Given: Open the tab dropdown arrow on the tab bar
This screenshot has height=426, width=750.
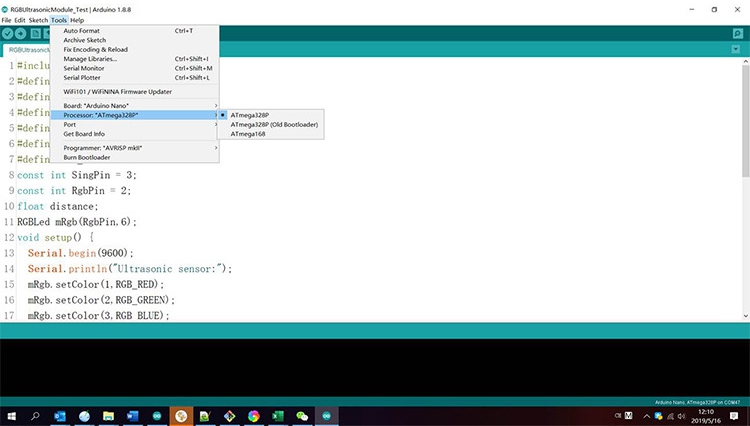Looking at the screenshot, I should click(738, 49).
